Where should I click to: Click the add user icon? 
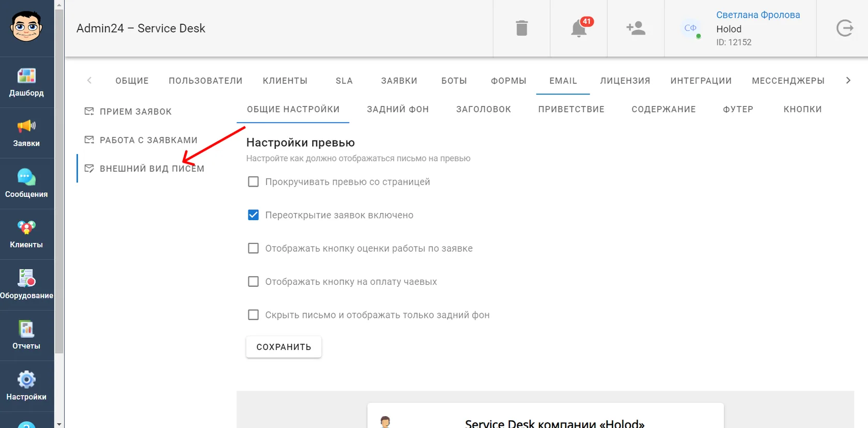[x=636, y=28]
